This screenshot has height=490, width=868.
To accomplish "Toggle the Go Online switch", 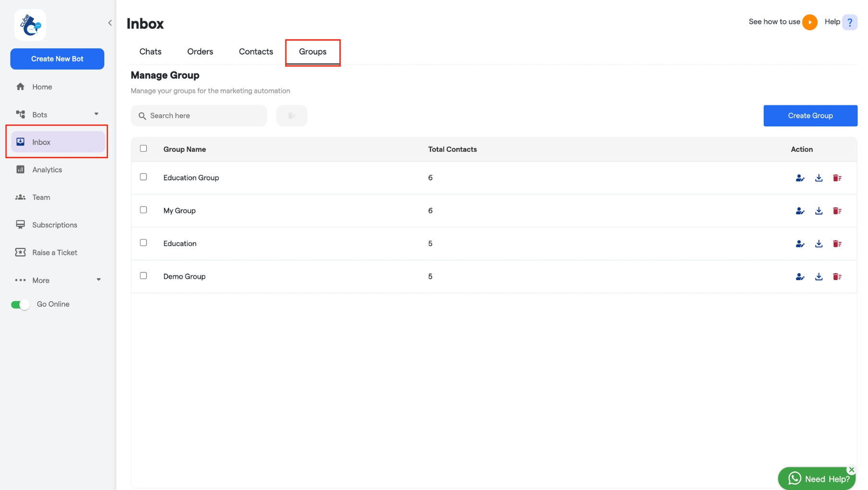I will pyautogui.click(x=21, y=305).
